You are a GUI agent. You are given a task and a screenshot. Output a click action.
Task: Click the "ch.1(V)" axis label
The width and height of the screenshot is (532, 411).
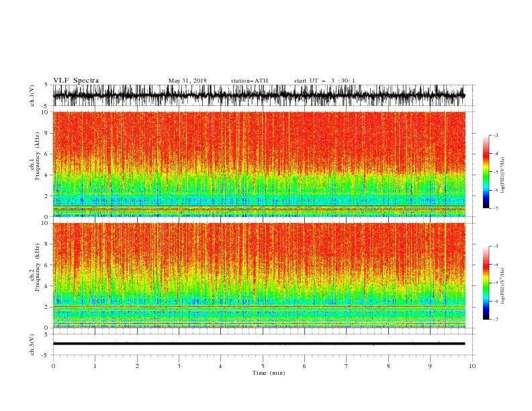[32, 95]
